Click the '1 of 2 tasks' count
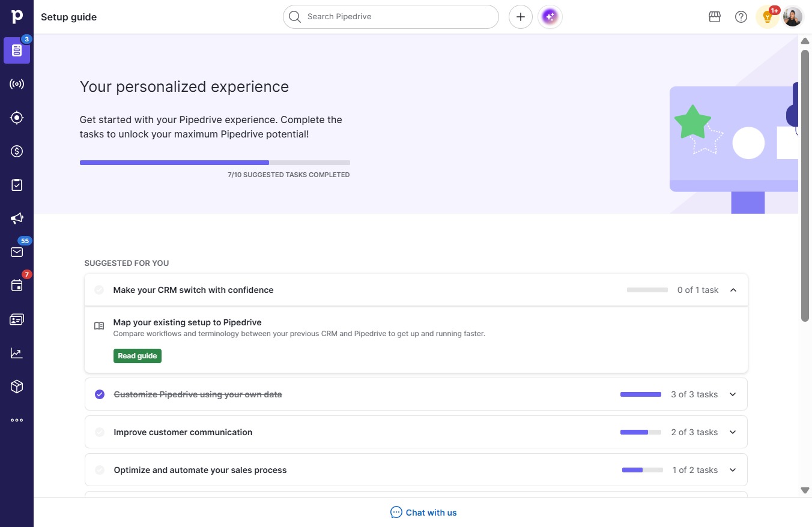The width and height of the screenshot is (812, 527). 695,470
